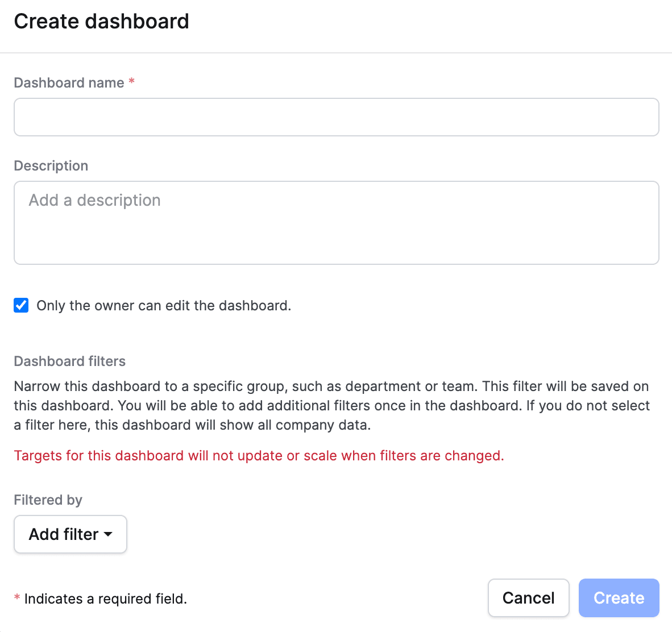Click the red asterisk beside Dashboard name
Screen dimensions: 672x632
click(131, 82)
